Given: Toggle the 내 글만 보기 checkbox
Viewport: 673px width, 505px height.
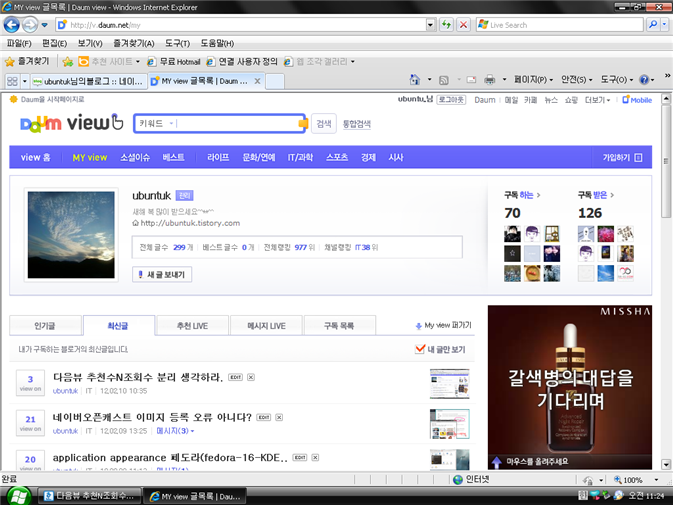Looking at the screenshot, I should point(420,349).
